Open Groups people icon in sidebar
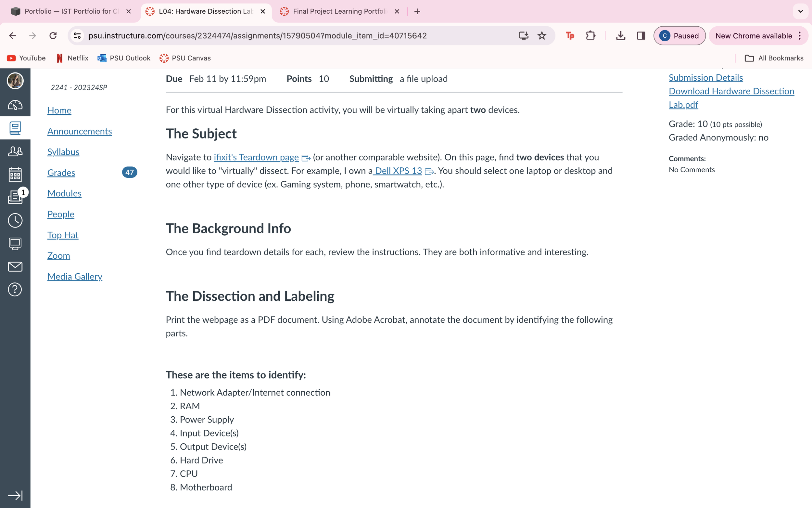Image resolution: width=812 pixels, height=508 pixels. pos(15,151)
